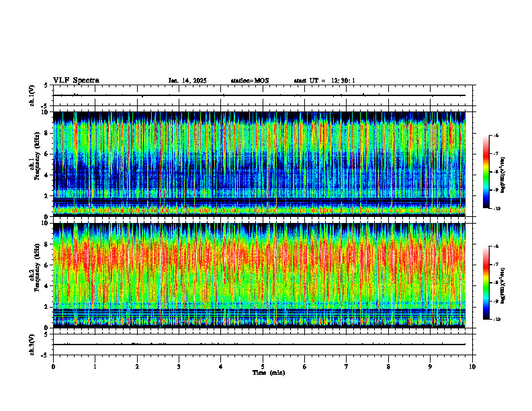Click time axis tick label '4'

point(220,367)
